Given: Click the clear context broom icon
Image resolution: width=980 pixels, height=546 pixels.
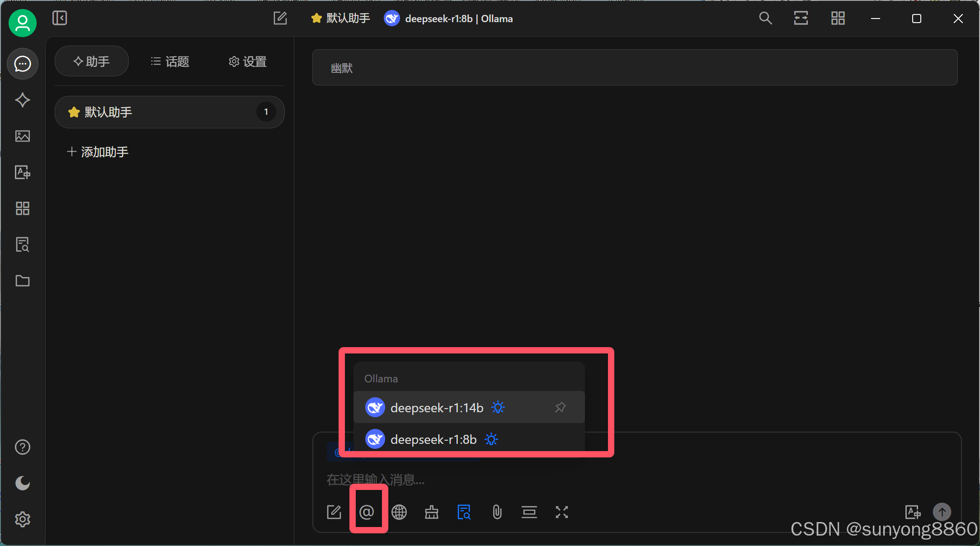Looking at the screenshot, I should point(432,512).
